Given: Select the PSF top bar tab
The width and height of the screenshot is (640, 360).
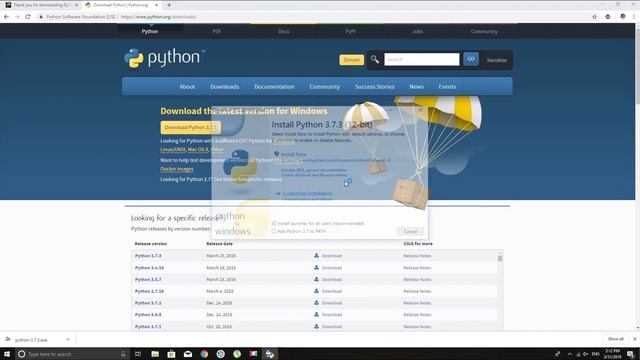Looking at the screenshot, I should tap(217, 31).
